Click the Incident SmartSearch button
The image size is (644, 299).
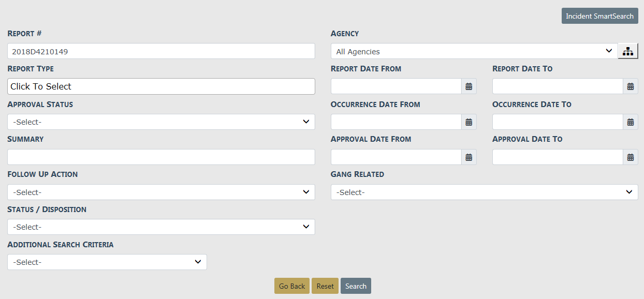pyautogui.click(x=599, y=16)
